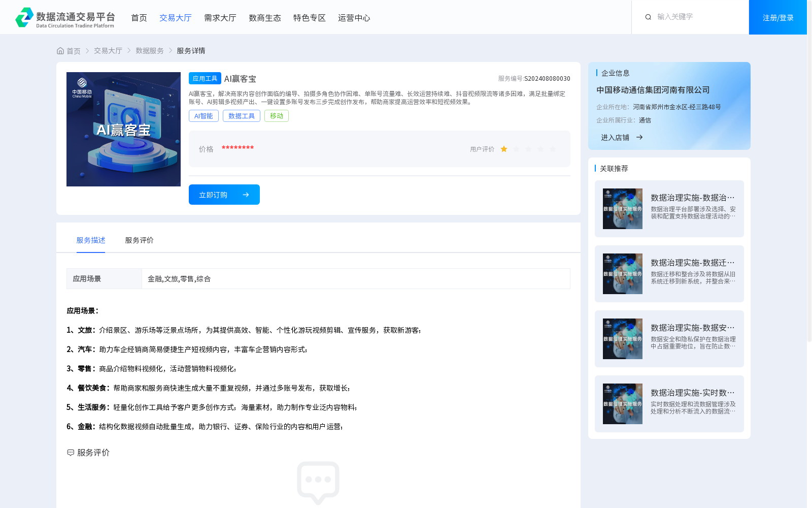The height and width of the screenshot is (508, 812).
Task: Click the AI智能 tag
Action: pos(204,116)
